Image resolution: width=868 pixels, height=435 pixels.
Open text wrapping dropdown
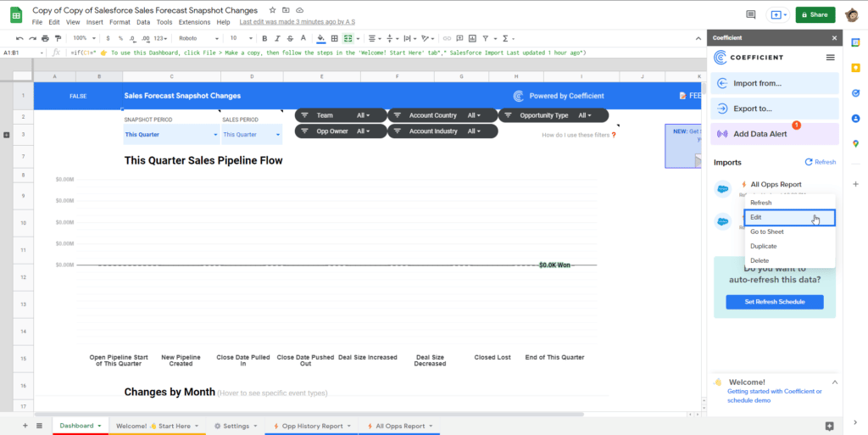click(409, 38)
